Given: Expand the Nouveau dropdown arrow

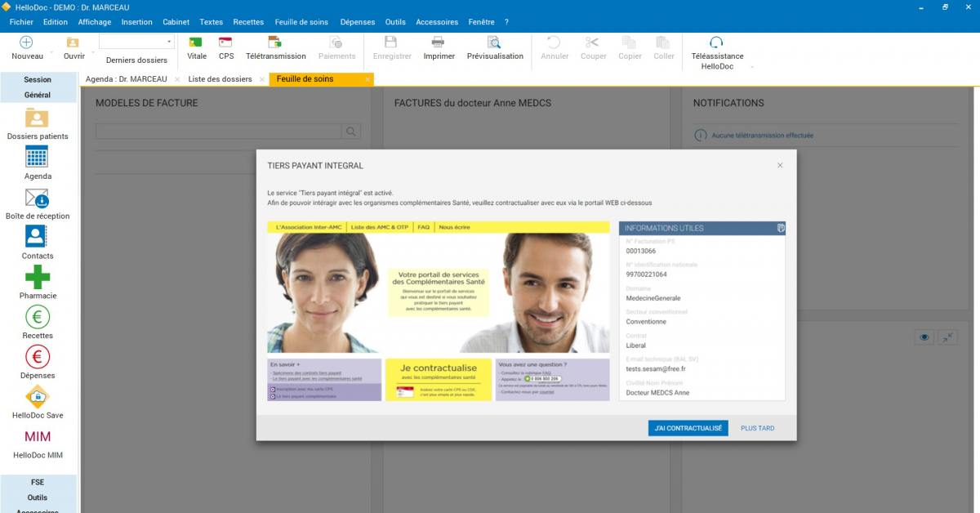Looking at the screenshot, I should (x=51, y=52).
